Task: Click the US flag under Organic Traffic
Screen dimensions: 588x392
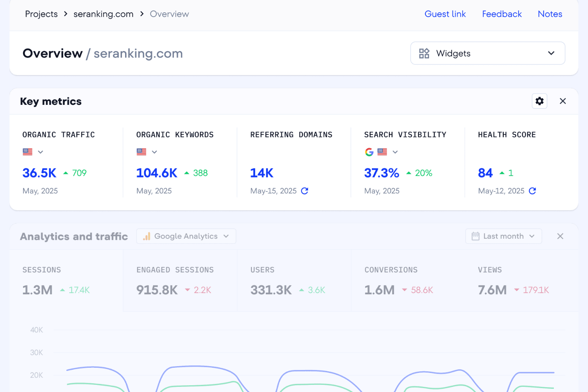Action: 27,152
